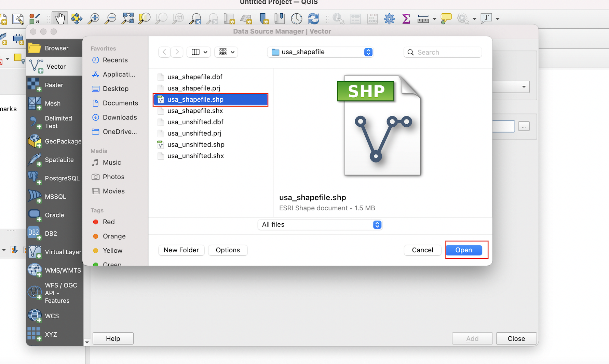
Task: Open the Processing Toolbox gear icon
Action: point(389,18)
